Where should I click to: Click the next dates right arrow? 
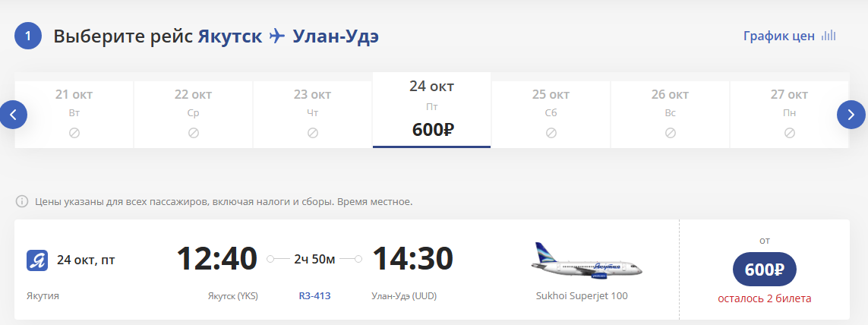point(851,115)
